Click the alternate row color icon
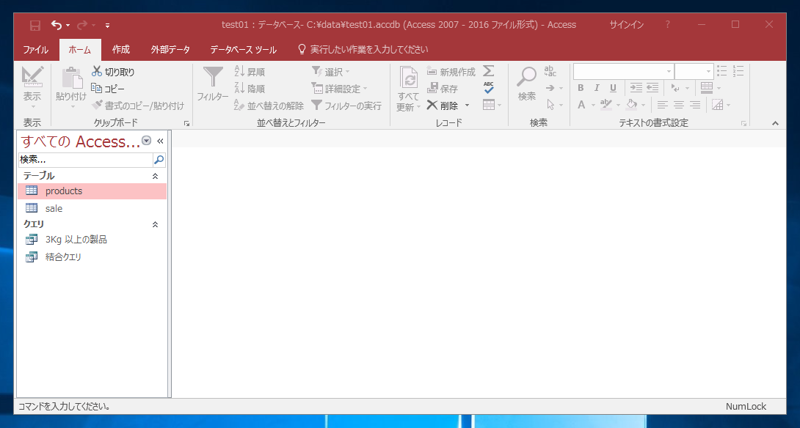This screenshot has height=428, width=800. click(717, 105)
